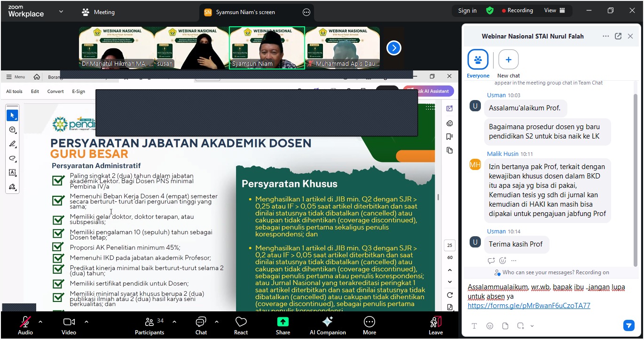Open the text format tool in chat
The image size is (644, 340).
pos(474,326)
